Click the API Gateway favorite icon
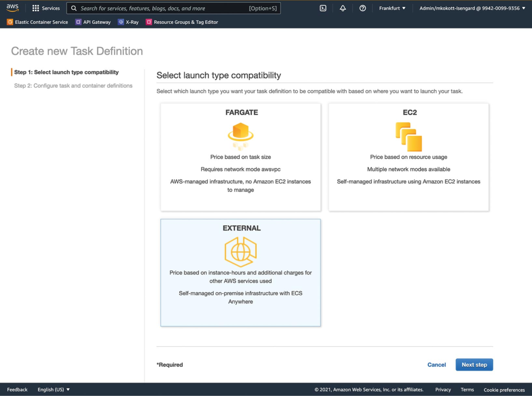Image resolution: width=532 pixels, height=396 pixels. [x=78, y=22]
